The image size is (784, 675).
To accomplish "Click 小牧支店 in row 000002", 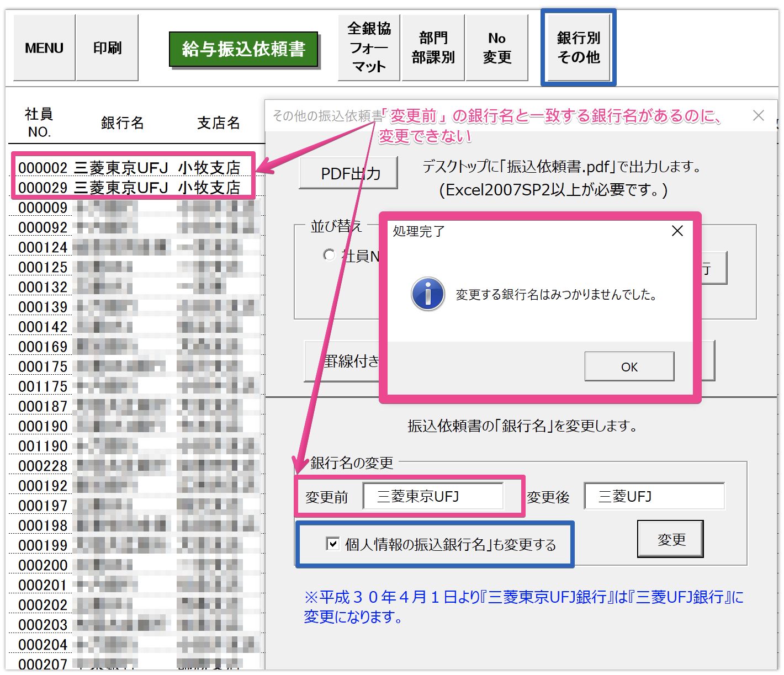I will 209,167.
